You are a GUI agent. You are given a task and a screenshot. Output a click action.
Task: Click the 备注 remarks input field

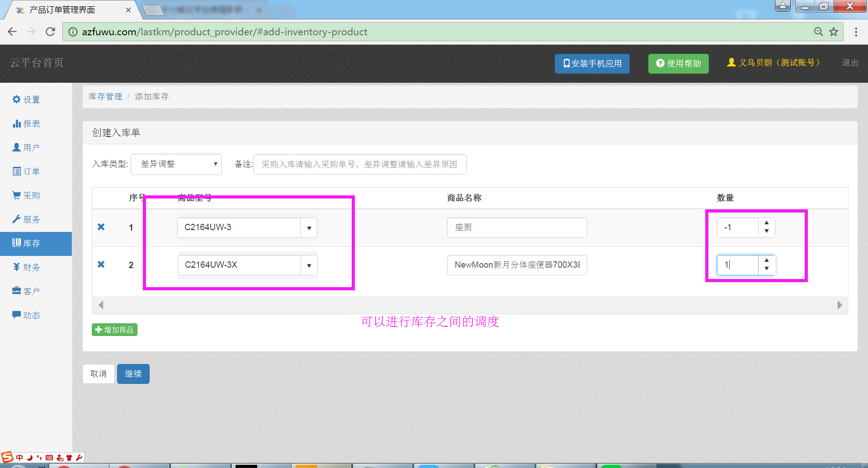pyautogui.click(x=360, y=165)
